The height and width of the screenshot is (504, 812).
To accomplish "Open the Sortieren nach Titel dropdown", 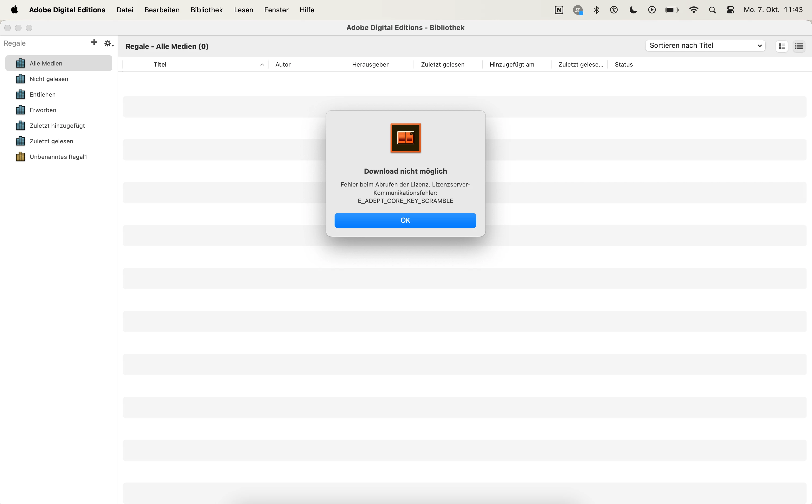I will pos(705,46).
